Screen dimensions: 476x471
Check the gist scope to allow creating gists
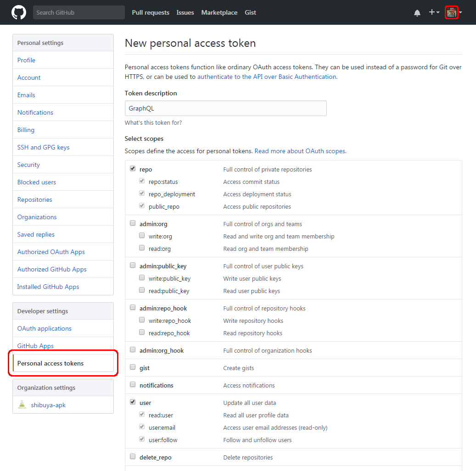tap(133, 366)
